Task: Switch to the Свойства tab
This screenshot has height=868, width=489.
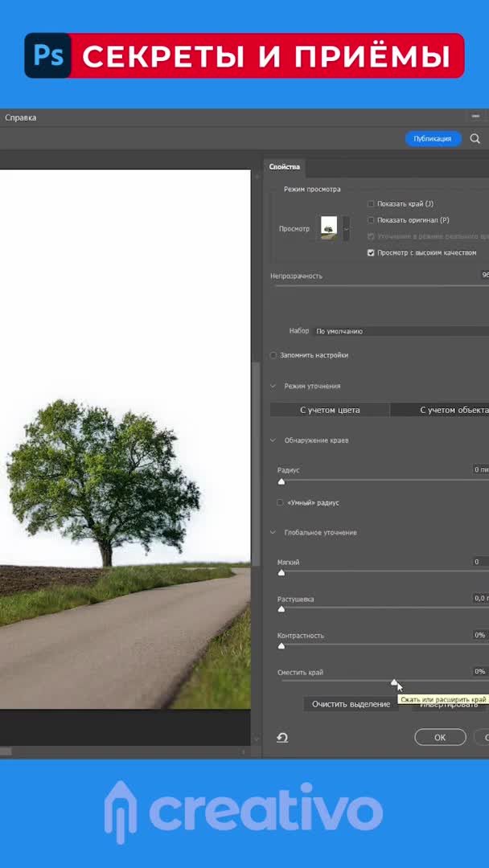Action: point(285,167)
